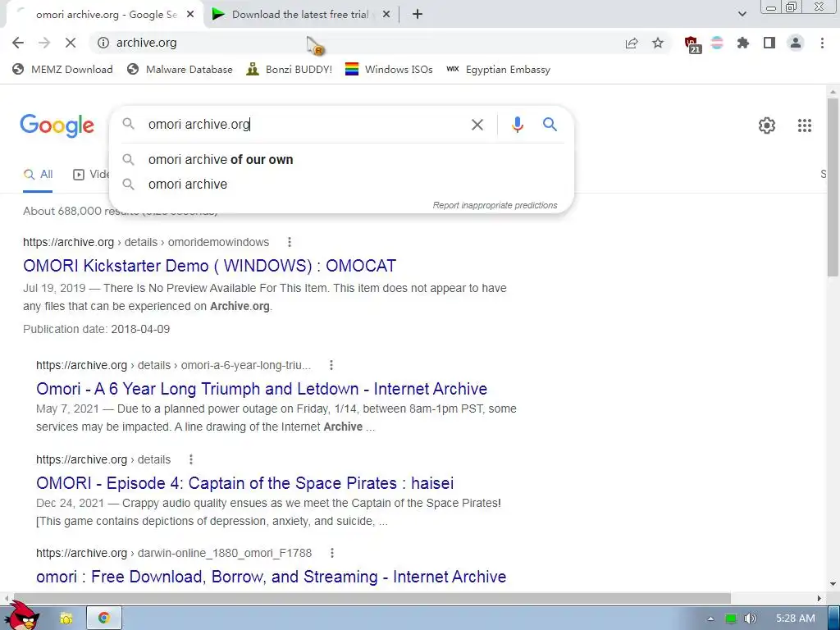Viewport: 840px width, 630px height.
Task: Open the Extensions puzzle menu
Action: (x=743, y=43)
